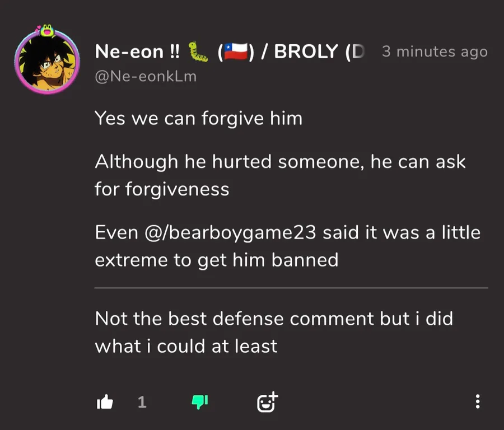Click the 'Although he hurted someone' paragraph
This screenshot has height=430, width=504.
(x=280, y=162)
